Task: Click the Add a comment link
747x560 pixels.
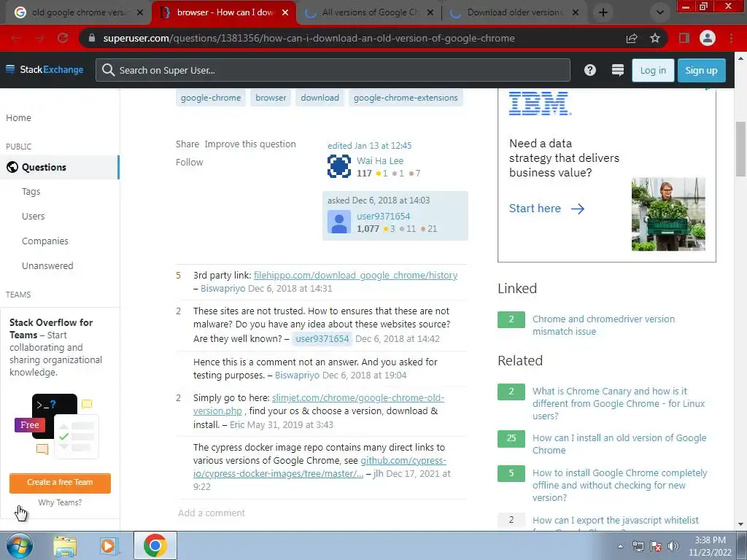Action: (x=211, y=513)
